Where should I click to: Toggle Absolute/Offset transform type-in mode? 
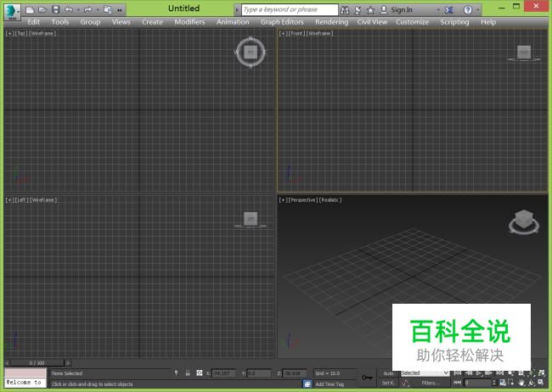200,373
